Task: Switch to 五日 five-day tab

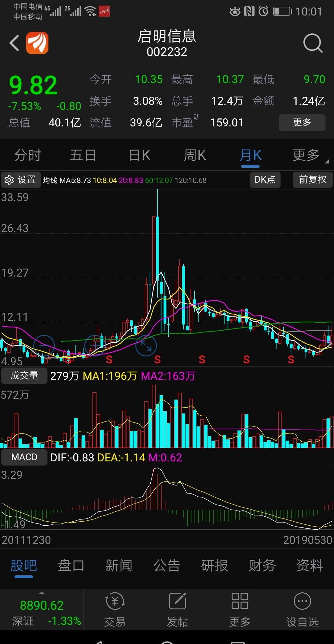Action: point(83,155)
